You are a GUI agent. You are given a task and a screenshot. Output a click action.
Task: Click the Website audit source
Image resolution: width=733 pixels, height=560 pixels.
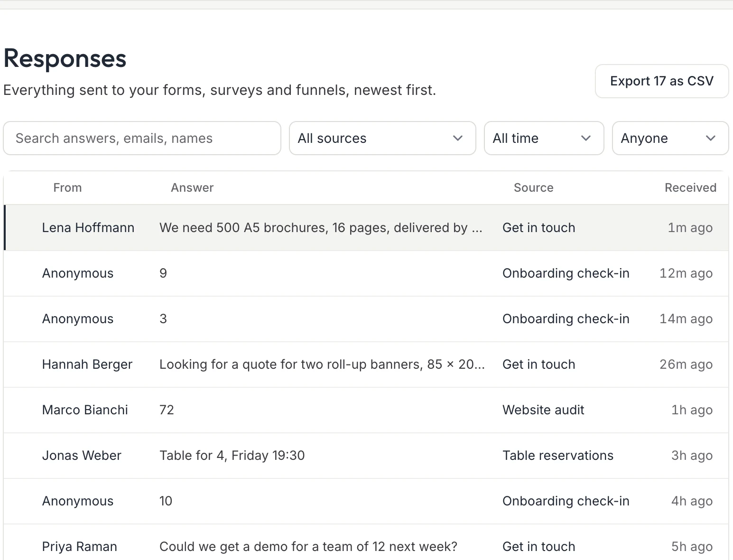click(543, 410)
